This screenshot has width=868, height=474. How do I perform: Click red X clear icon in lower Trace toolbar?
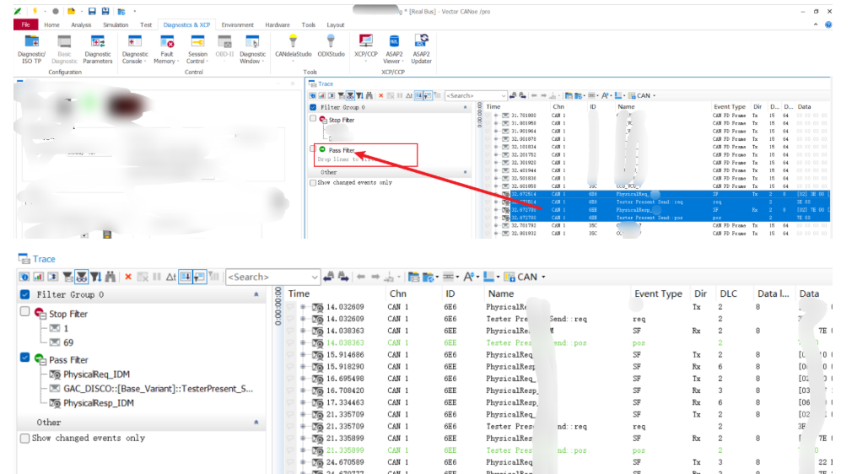128,277
